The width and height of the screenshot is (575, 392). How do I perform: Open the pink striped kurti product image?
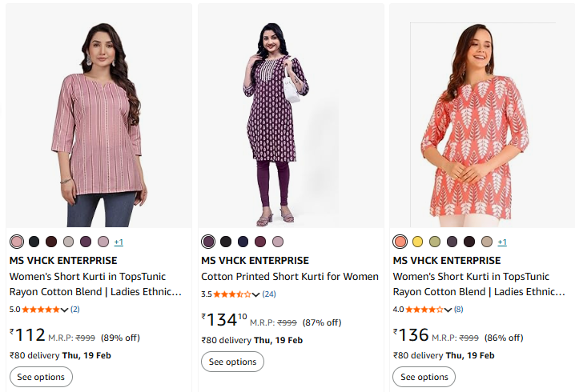tap(99, 116)
